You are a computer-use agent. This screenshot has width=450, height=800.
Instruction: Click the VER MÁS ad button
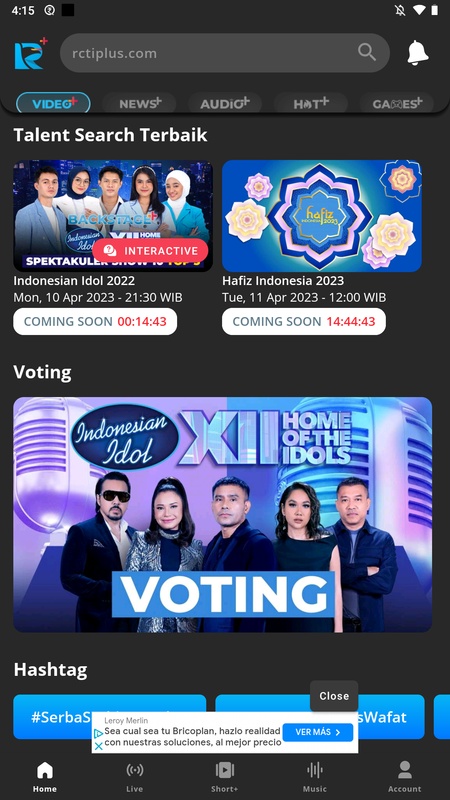pos(317,732)
